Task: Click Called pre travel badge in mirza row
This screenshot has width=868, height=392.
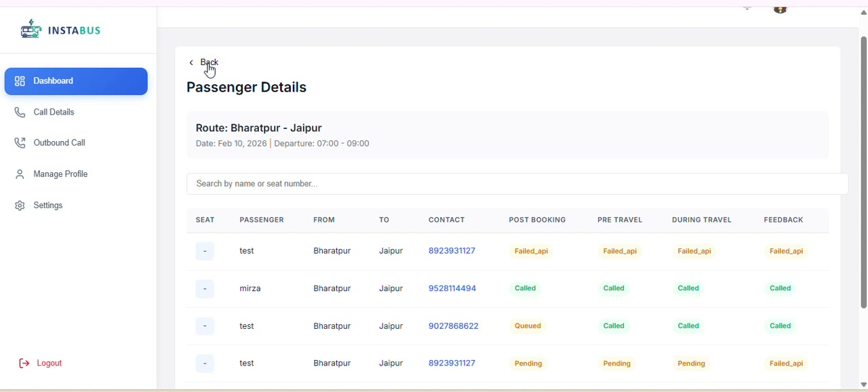Action: (614, 288)
